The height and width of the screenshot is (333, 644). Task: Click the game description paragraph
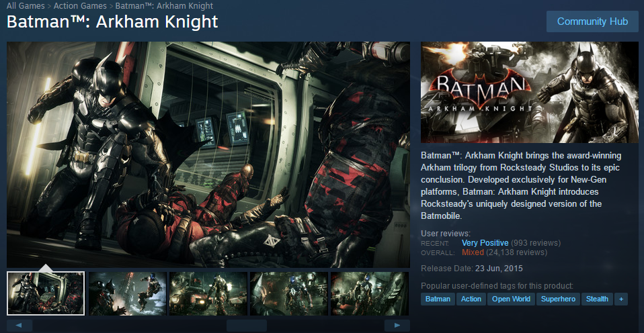click(x=522, y=186)
